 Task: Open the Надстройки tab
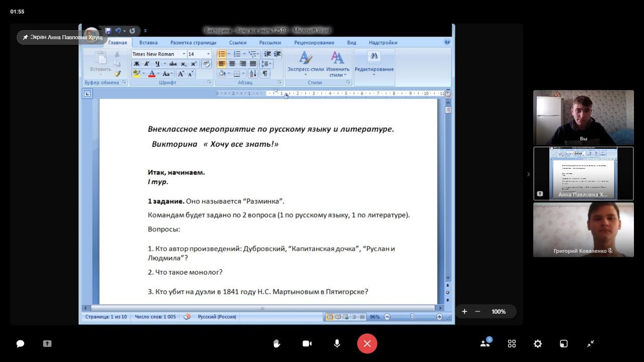[383, 43]
